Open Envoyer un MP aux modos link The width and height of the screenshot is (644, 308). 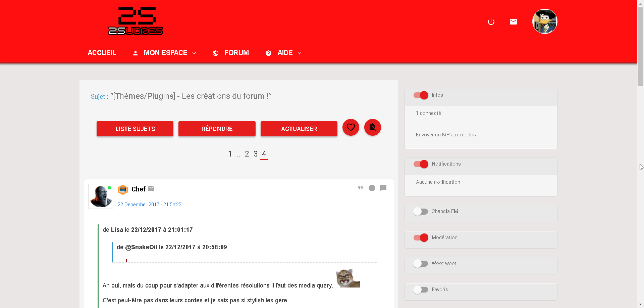pyautogui.click(x=446, y=135)
